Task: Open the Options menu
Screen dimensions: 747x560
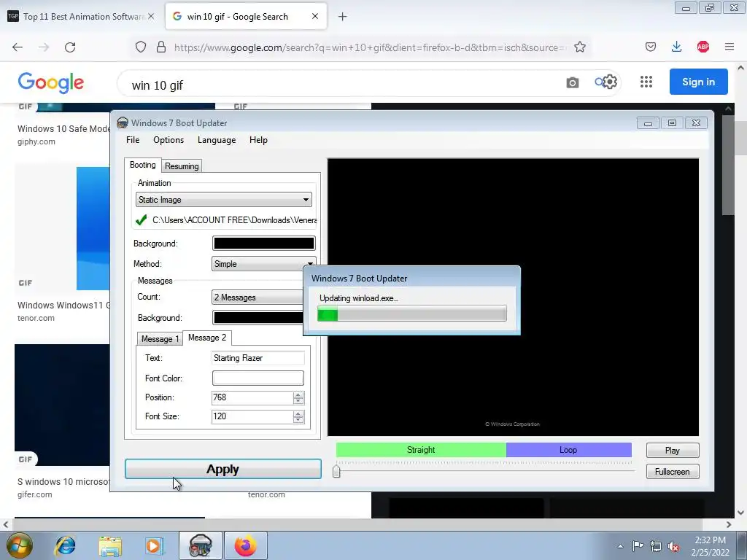Action: tap(169, 140)
